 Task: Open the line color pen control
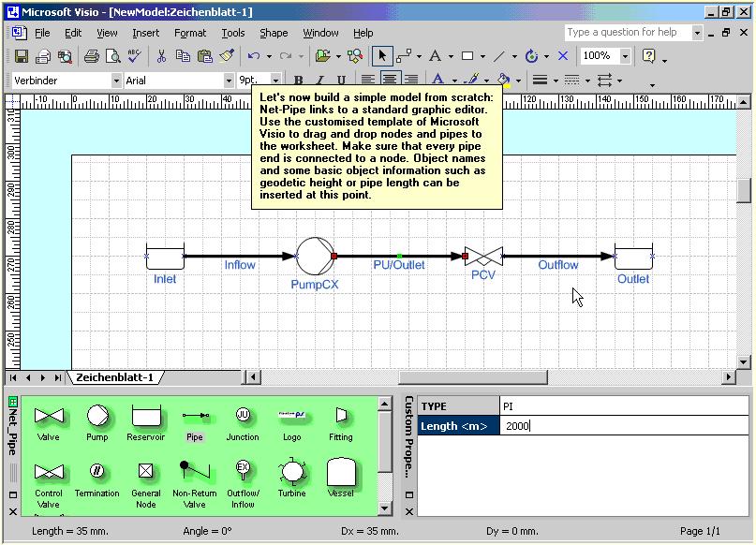click(x=472, y=80)
